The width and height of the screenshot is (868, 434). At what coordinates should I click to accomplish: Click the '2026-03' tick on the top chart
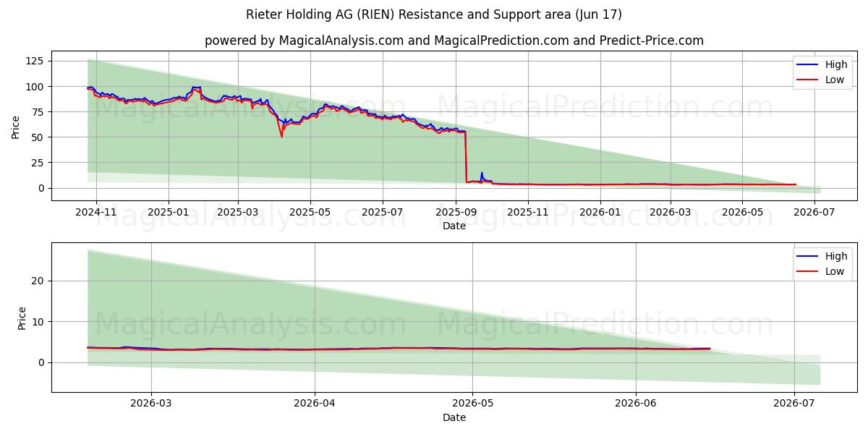click(x=671, y=212)
